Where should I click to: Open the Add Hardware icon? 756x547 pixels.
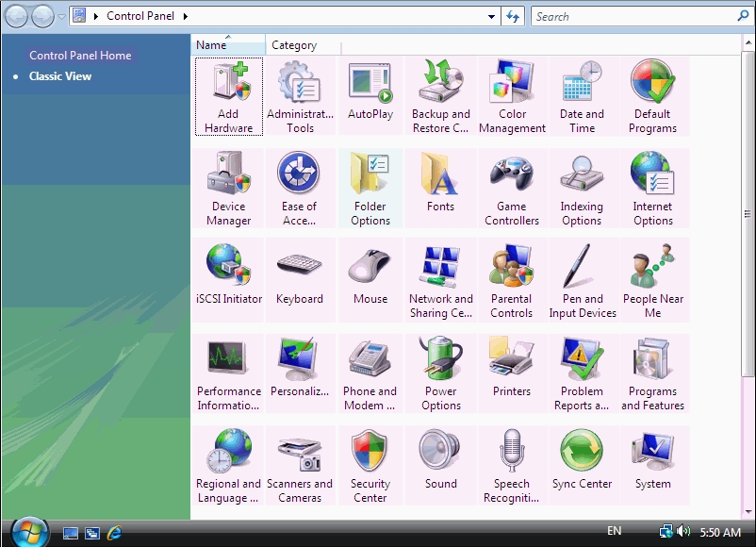[228, 96]
